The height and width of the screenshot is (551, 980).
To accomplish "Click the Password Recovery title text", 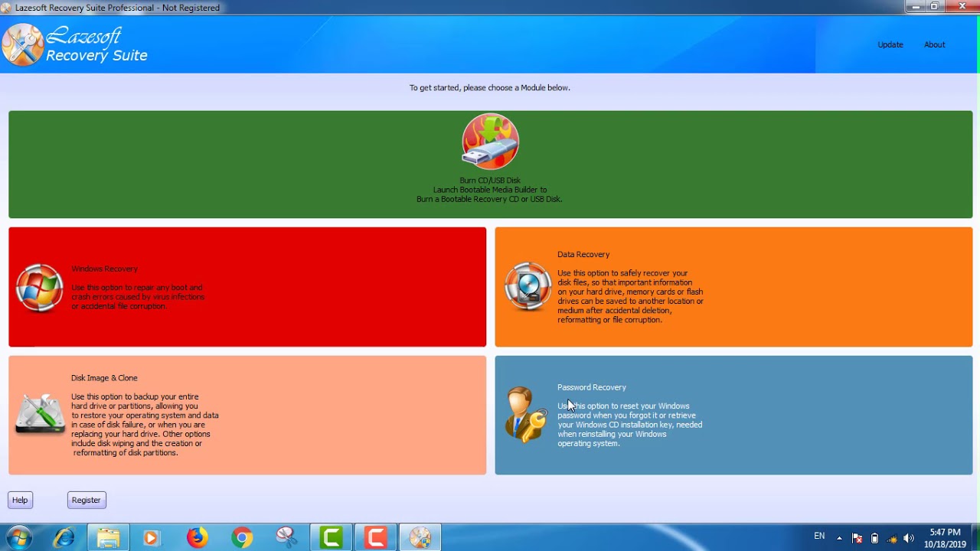I will pos(592,387).
